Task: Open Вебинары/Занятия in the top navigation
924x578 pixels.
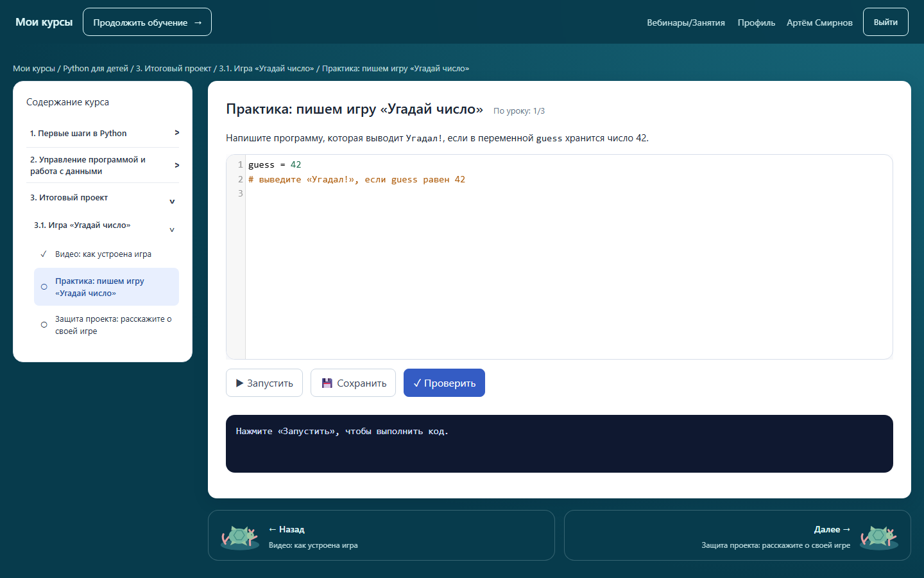Action: [686, 22]
